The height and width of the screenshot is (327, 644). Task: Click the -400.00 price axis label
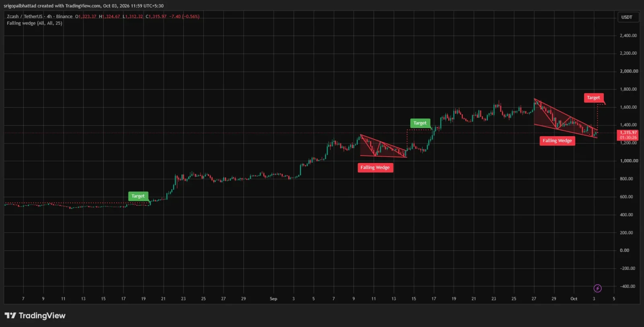[627, 286]
